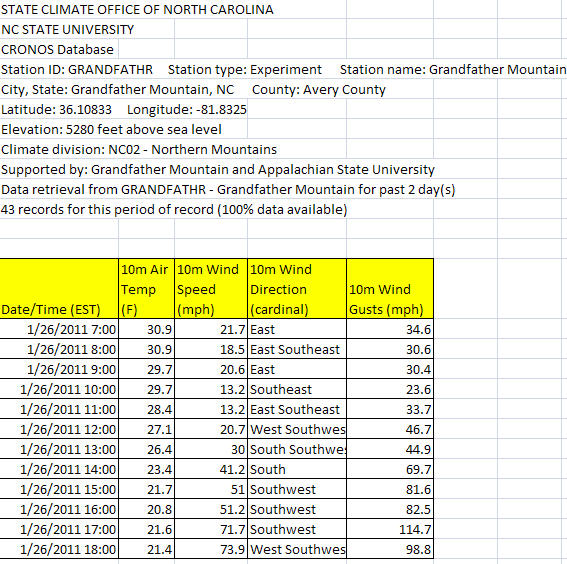
Task: Click the gust value 69.7
Action: coord(390,469)
